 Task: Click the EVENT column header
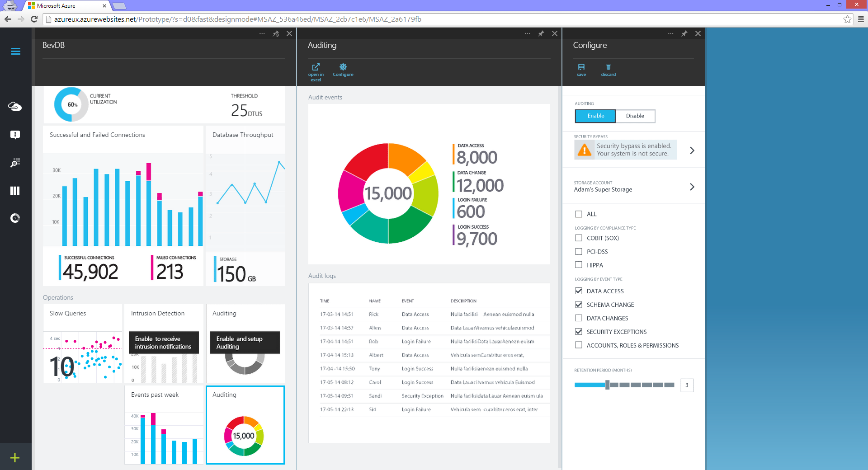point(408,301)
